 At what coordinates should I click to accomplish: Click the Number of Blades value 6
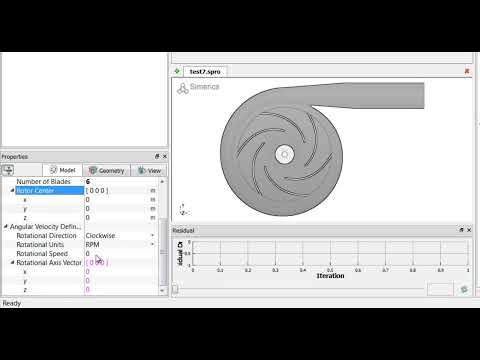click(x=88, y=182)
